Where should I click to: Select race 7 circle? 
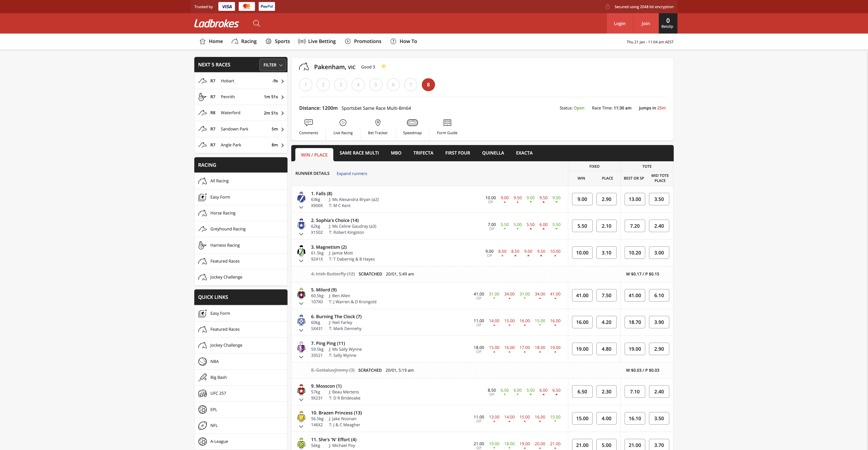[411, 85]
